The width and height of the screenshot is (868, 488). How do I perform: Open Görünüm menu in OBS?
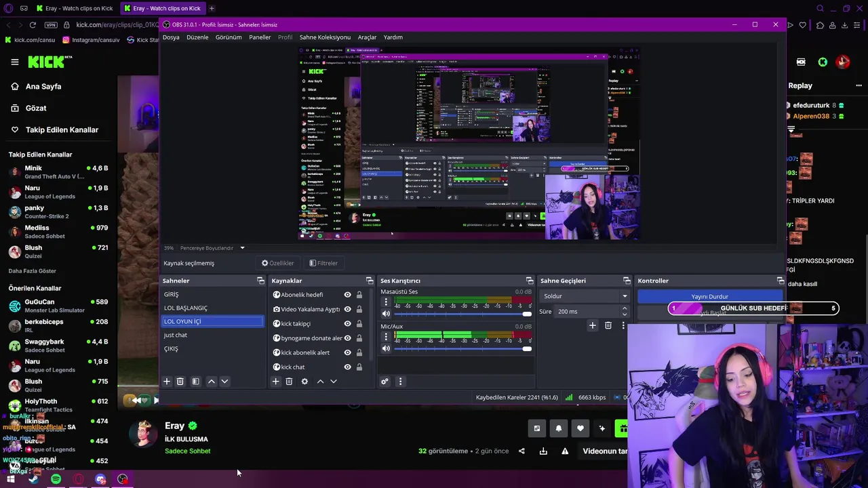point(229,37)
